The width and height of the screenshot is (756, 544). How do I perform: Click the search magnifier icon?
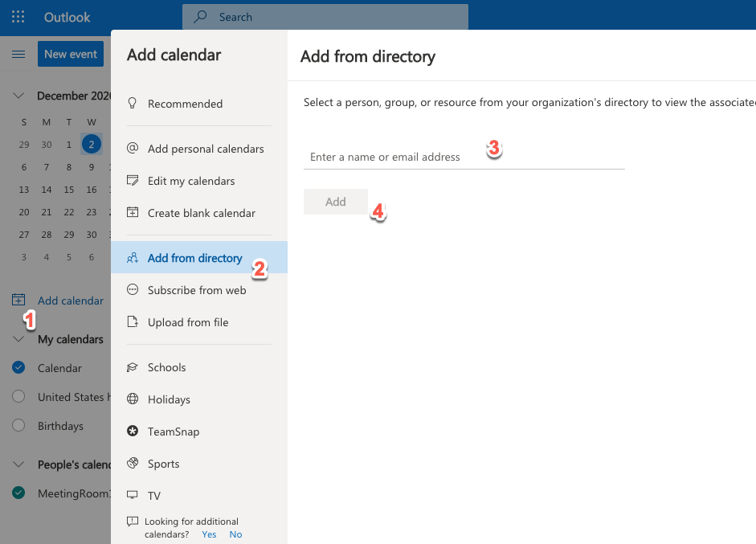coord(199,17)
